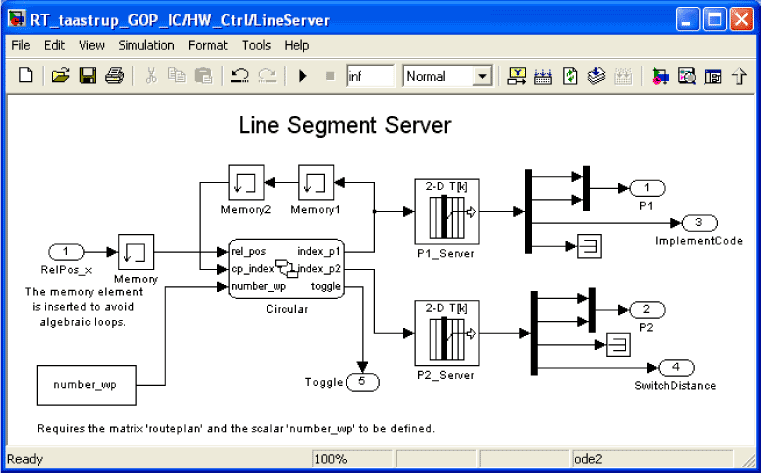Copy selection with the Copy icon
761x473 pixels.
tap(177, 76)
